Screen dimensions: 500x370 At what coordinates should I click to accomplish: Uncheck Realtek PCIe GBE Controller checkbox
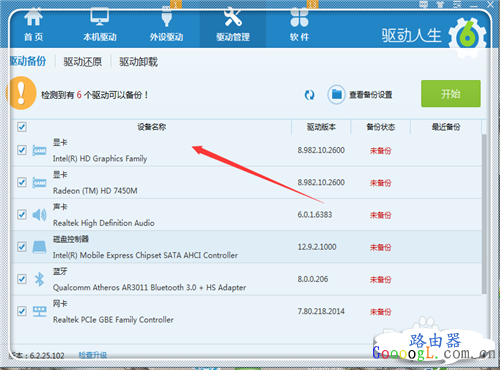22,311
